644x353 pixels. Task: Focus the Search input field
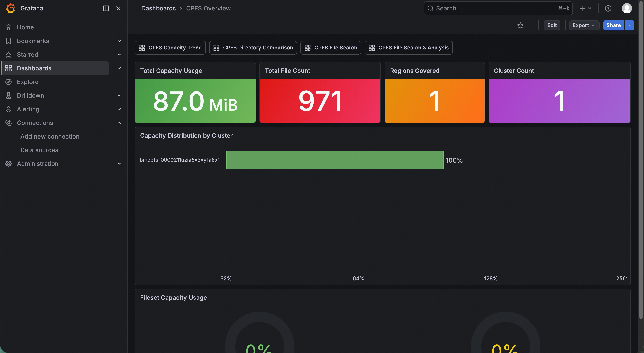495,8
